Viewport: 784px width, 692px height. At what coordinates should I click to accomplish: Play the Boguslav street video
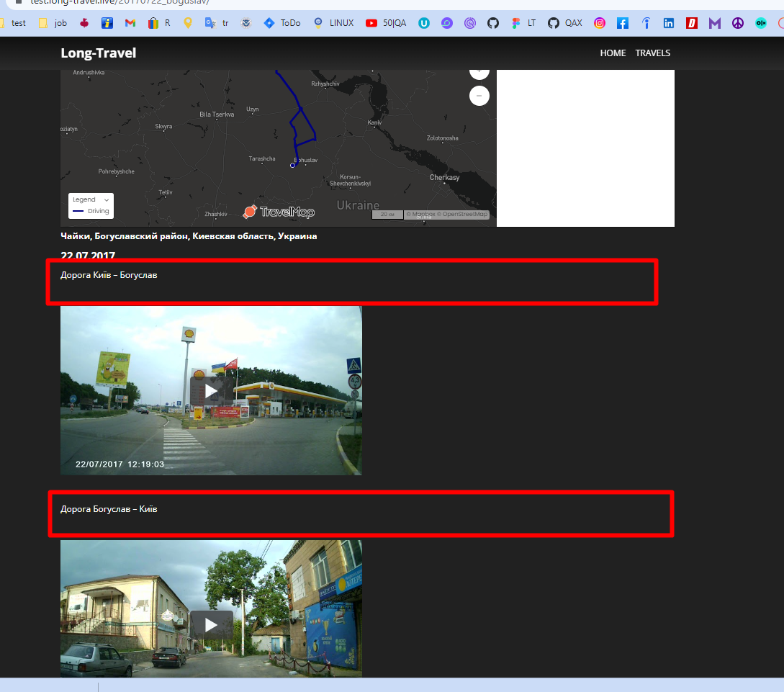click(x=211, y=624)
